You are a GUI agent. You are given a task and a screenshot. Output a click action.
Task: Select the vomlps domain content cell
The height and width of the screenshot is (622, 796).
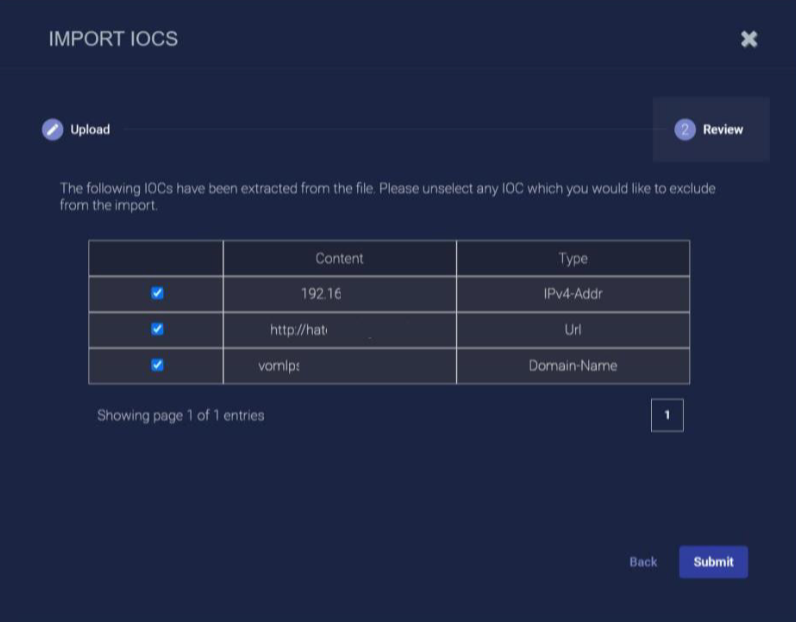click(279, 365)
